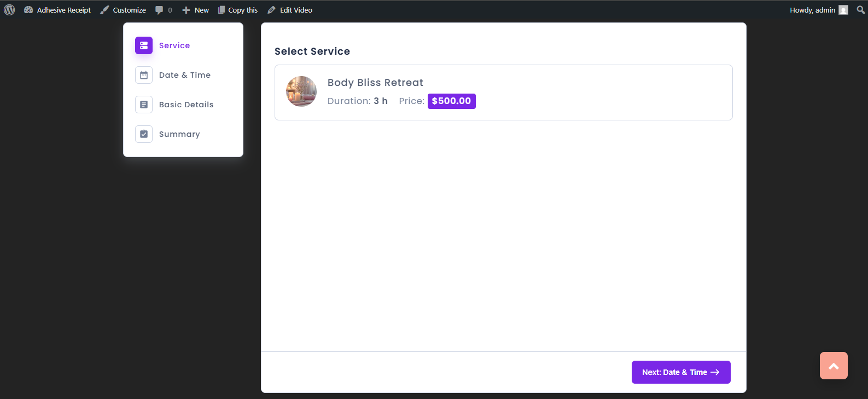Click the Next: Date & Time button

(x=681, y=372)
